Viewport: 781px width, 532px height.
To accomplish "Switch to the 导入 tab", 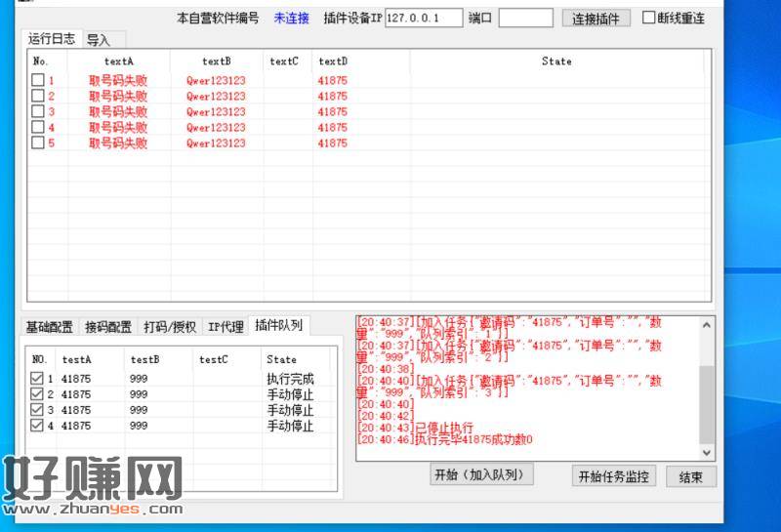I will [x=99, y=40].
